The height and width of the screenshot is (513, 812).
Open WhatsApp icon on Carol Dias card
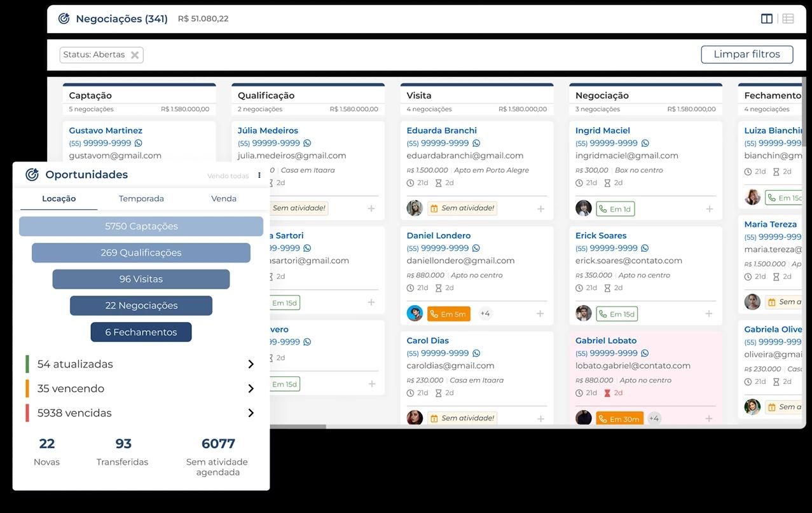tap(476, 353)
